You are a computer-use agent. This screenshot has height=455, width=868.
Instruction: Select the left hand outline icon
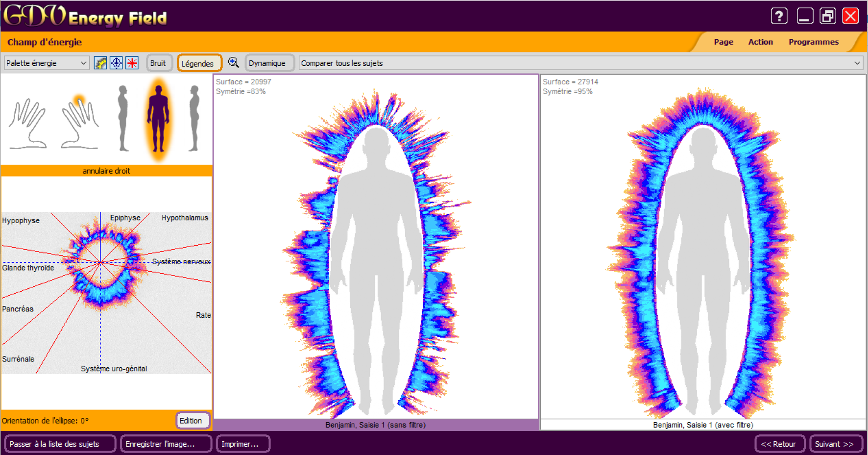tap(28, 123)
